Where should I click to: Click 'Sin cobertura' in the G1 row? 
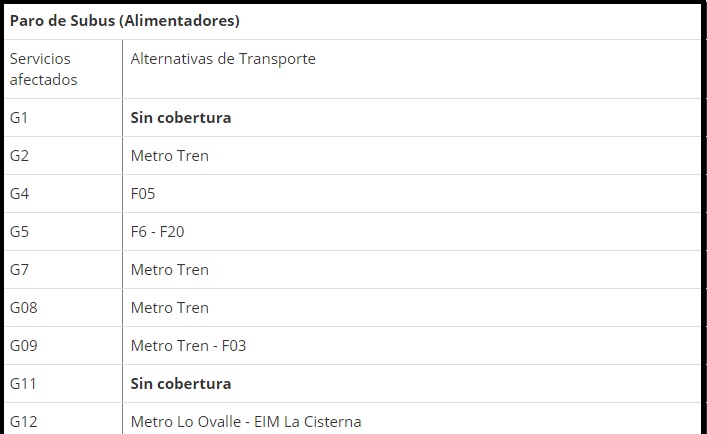click(181, 118)
